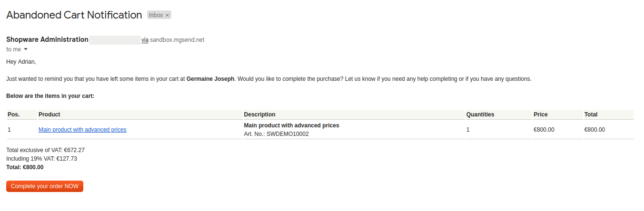This screenshot has height=211, width=644.
Task: Remove the Inbox label via its × icon
Action: coord(167,15)
